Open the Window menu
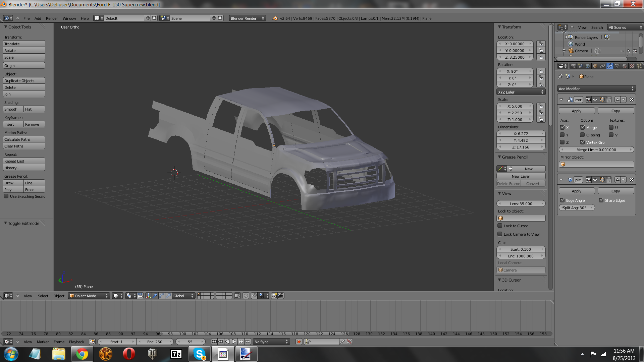644x362 pixels. tap(69, 18)
